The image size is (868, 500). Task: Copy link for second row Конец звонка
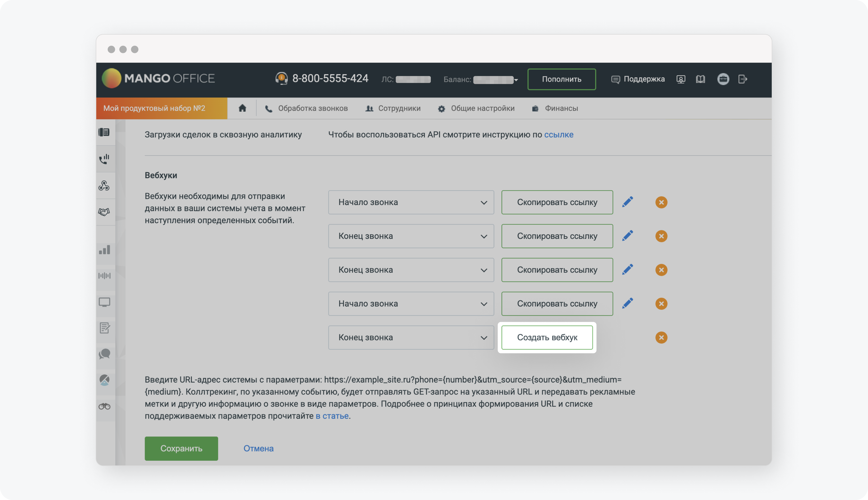pos(557,236)
